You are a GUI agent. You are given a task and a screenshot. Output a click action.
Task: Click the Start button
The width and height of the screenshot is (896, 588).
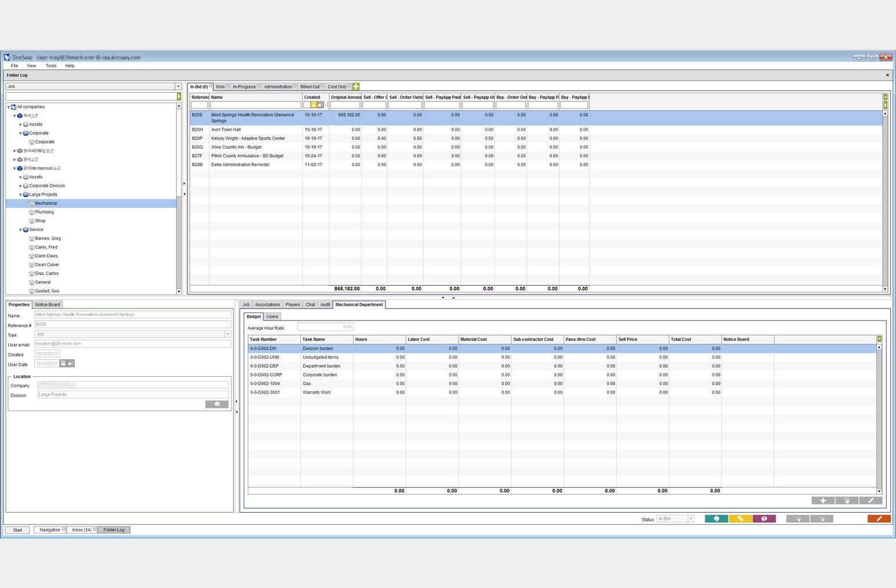pos(17,530)
